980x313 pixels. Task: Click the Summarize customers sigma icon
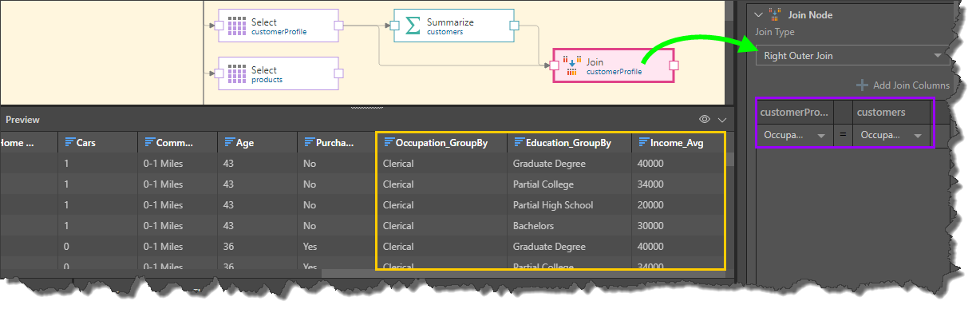(413, 26)
